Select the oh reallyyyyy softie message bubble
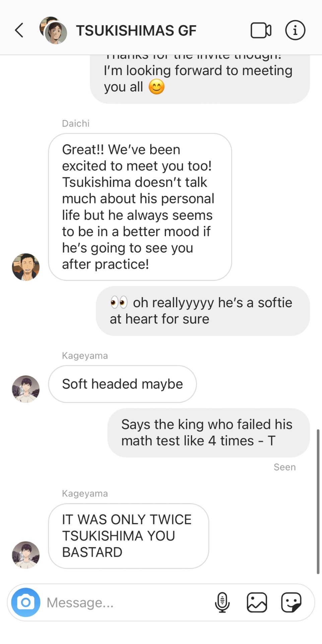The image size is (322, 644). point(203,311)
